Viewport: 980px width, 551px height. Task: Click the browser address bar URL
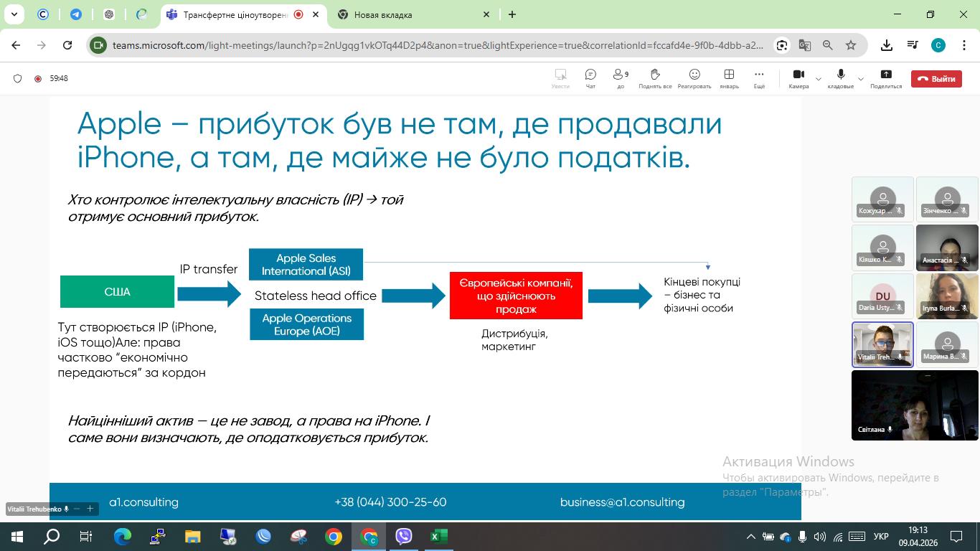(438, 45)
